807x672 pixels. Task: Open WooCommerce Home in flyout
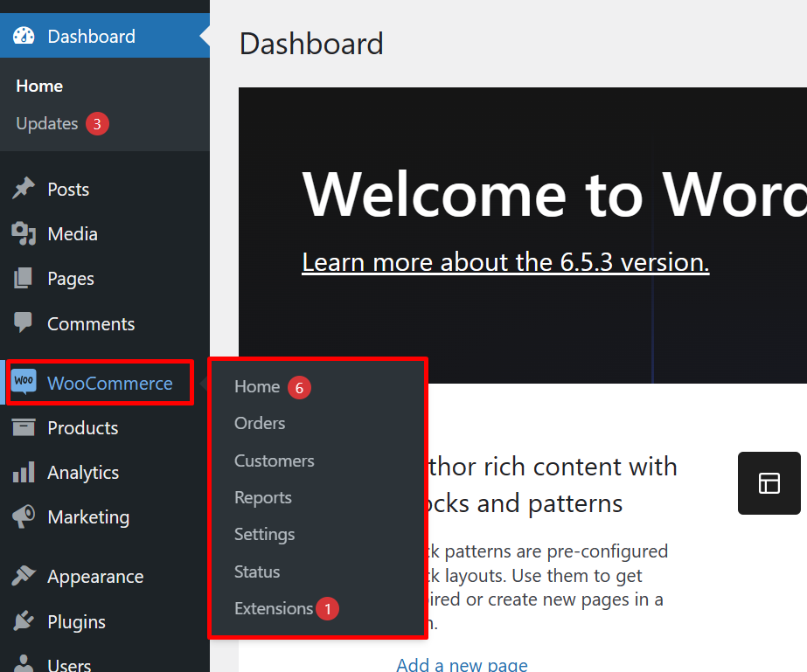[x=257, y=387]
